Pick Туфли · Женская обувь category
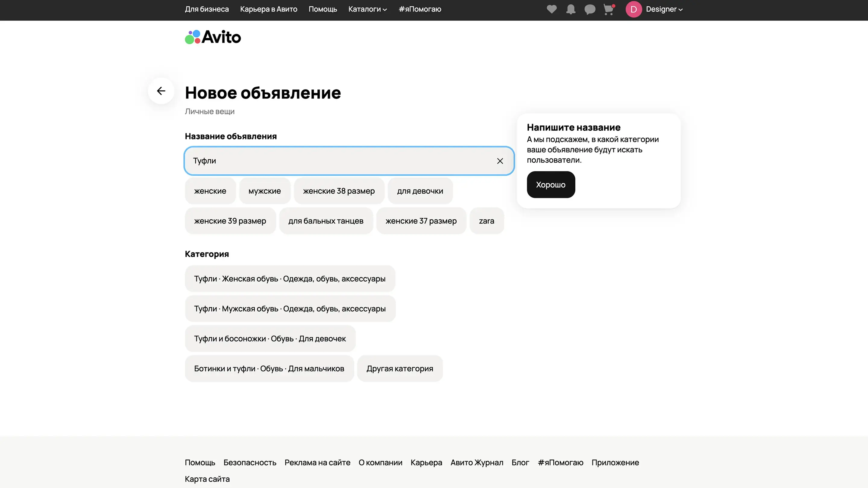Viewport: 868px width, 488px height. point(289,279)
